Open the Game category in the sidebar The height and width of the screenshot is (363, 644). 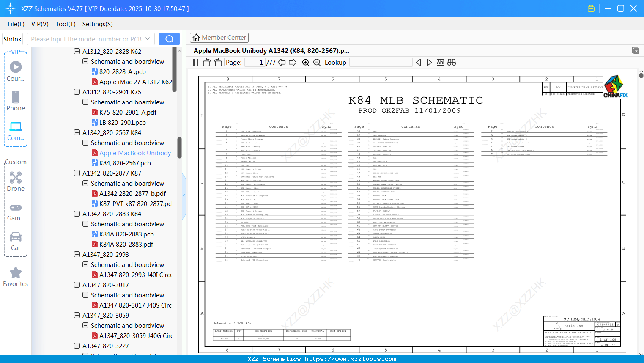(16, 212)
